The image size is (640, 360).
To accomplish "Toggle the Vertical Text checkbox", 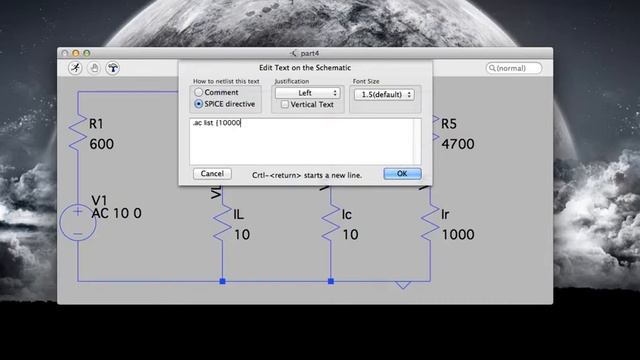I will pyautogui.click(x=285, y=104).
